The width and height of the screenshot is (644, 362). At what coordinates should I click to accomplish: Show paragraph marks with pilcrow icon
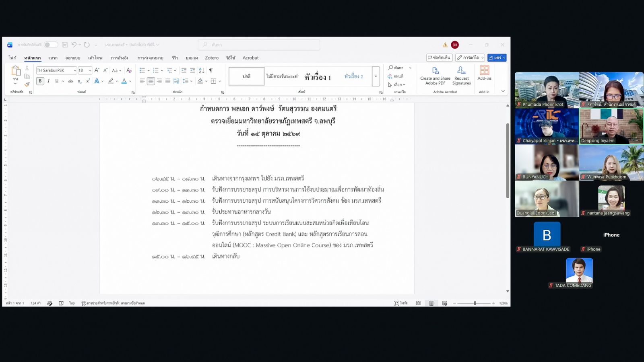[211, 70]
